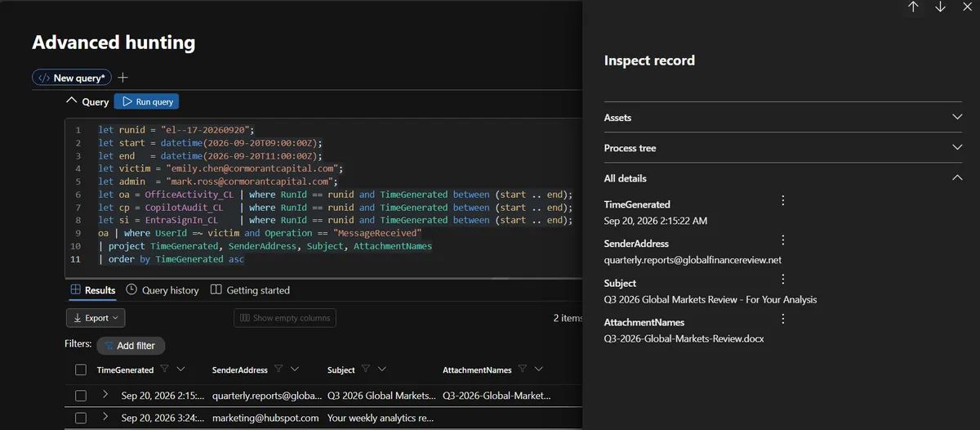Filter the AttachmentNames column
This screenshot has width=980, height=430.
coord(523,369)
